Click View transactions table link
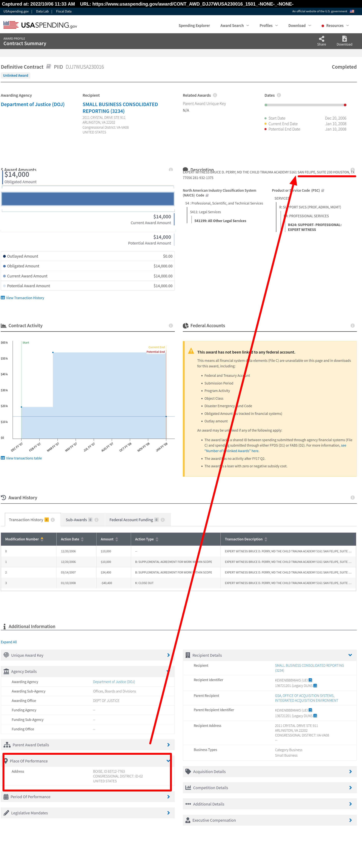The width and height of the screenshot is (362, 868). click(x=21, y=458)
